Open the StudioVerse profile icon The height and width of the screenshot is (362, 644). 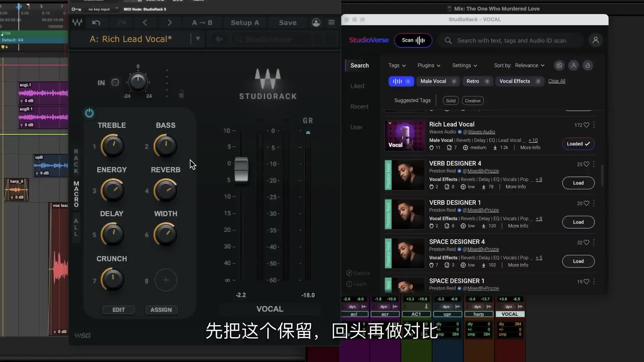click(x=595, y=40)
